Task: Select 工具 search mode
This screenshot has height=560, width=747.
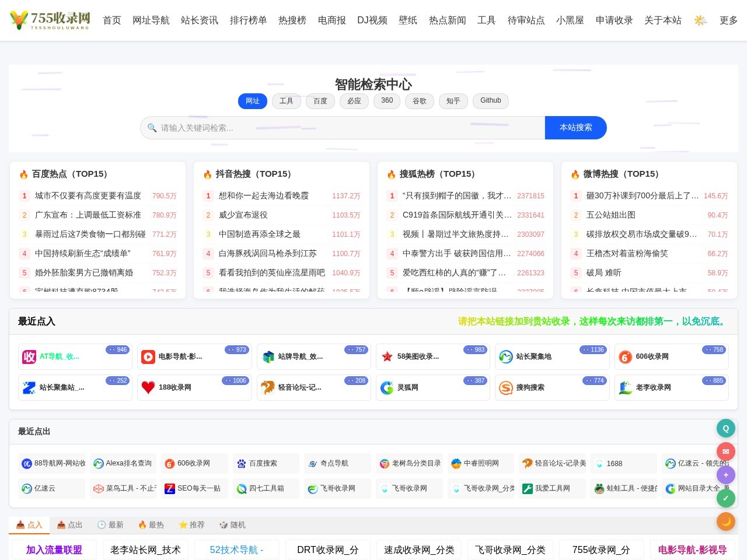Action: coord(287,101)
